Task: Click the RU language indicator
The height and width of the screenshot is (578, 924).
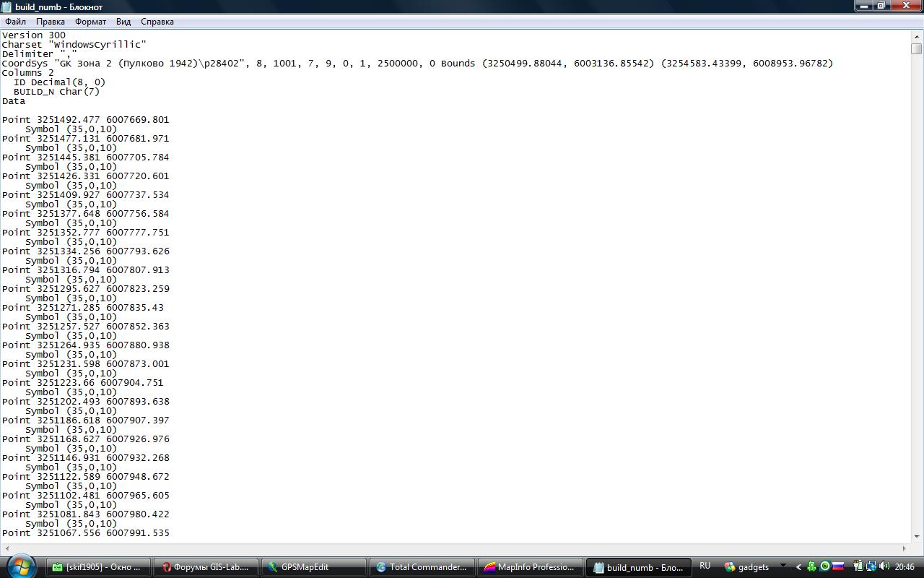Action: point(705,566)
